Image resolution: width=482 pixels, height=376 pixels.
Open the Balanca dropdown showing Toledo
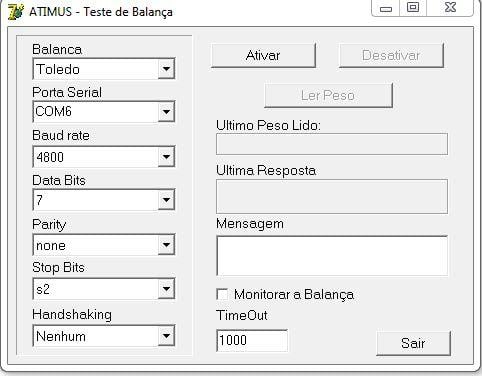[104, 69]
